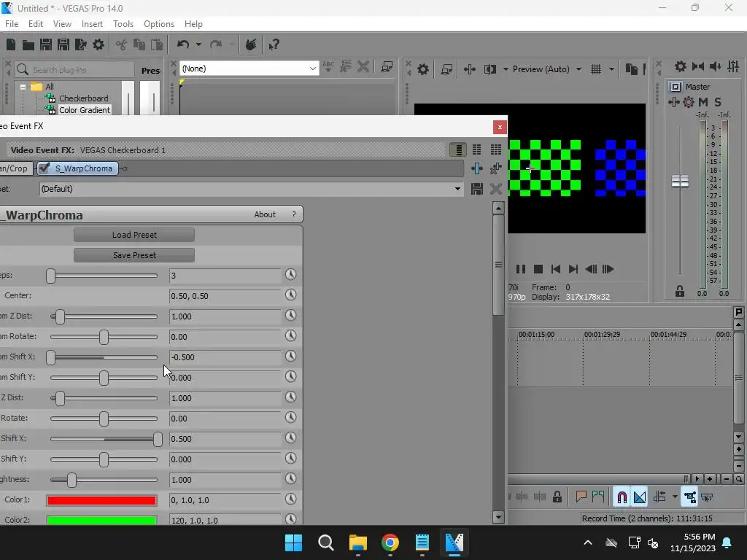The width and height of the screenshot is (747, 560).
Task: Pause the video preview playback
Action: (x=521, y=269)
